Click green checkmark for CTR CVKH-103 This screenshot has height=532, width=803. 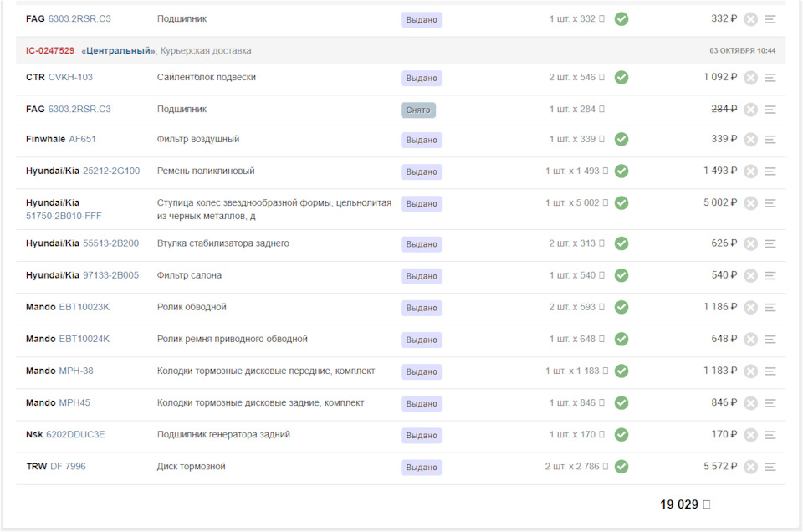tap(621, 77)
